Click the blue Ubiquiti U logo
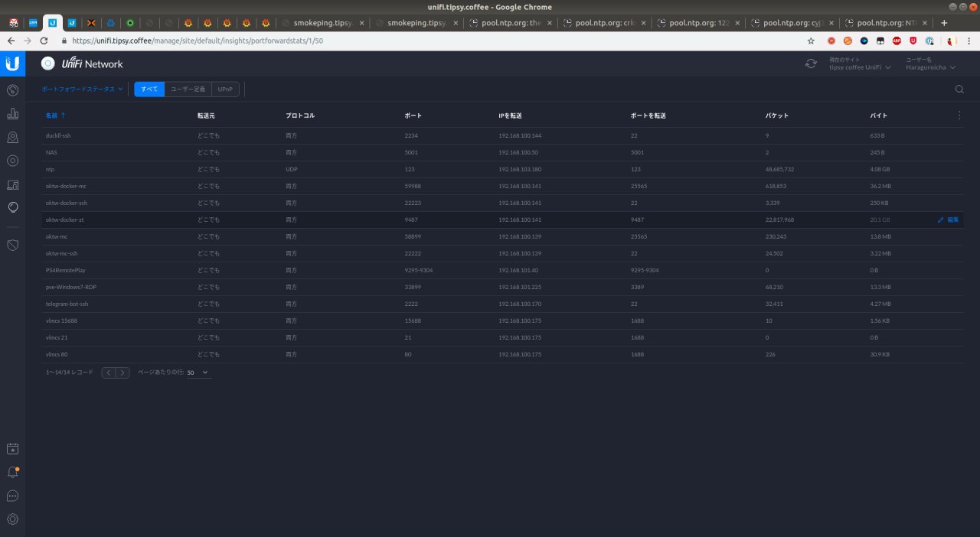 click(x=12, y=63)
